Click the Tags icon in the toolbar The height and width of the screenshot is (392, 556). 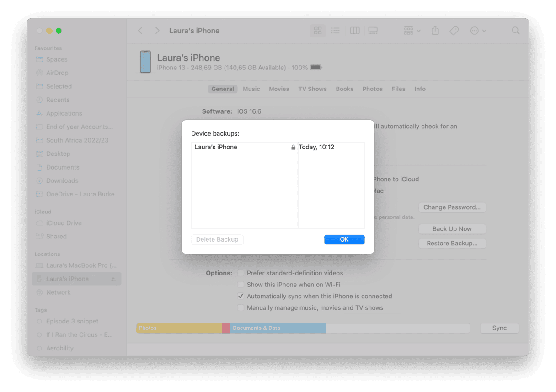[x=454, y=30]
